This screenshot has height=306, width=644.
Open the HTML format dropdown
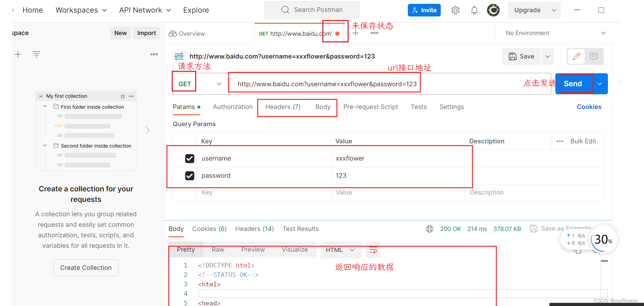click(341, 250)
